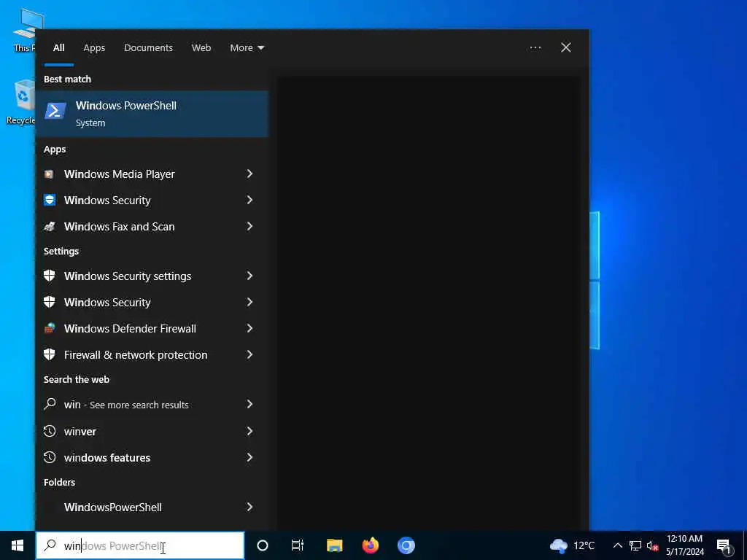Open File Explorer from the taskbar
Screen dimensions: 747x560
pos(334,545)
